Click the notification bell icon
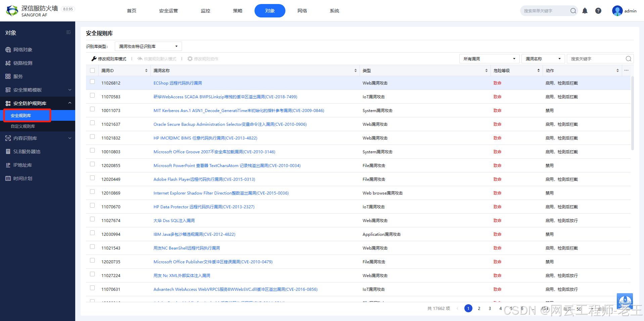Image resolution: width=644 pixels, height=321 pixels. 585,11
